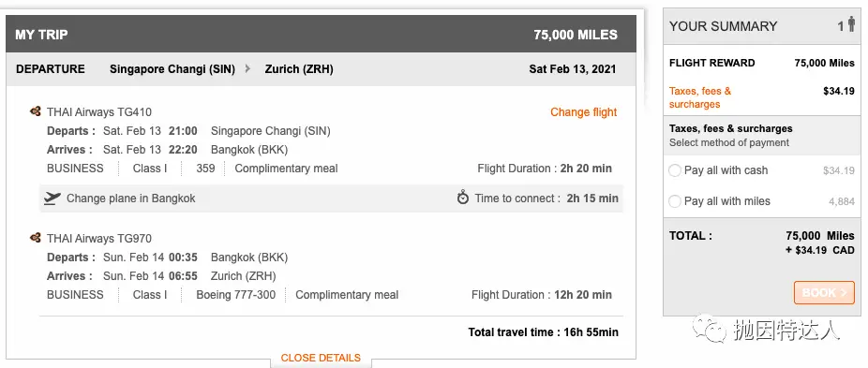
Task: Click the airplane change-plane icon
Action: (52, 199)
